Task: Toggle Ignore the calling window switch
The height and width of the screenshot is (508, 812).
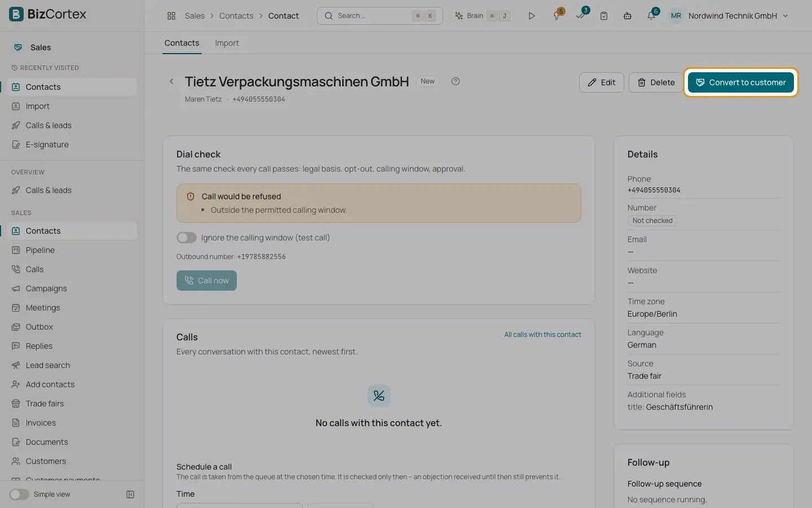Action: tap(187, 238)
